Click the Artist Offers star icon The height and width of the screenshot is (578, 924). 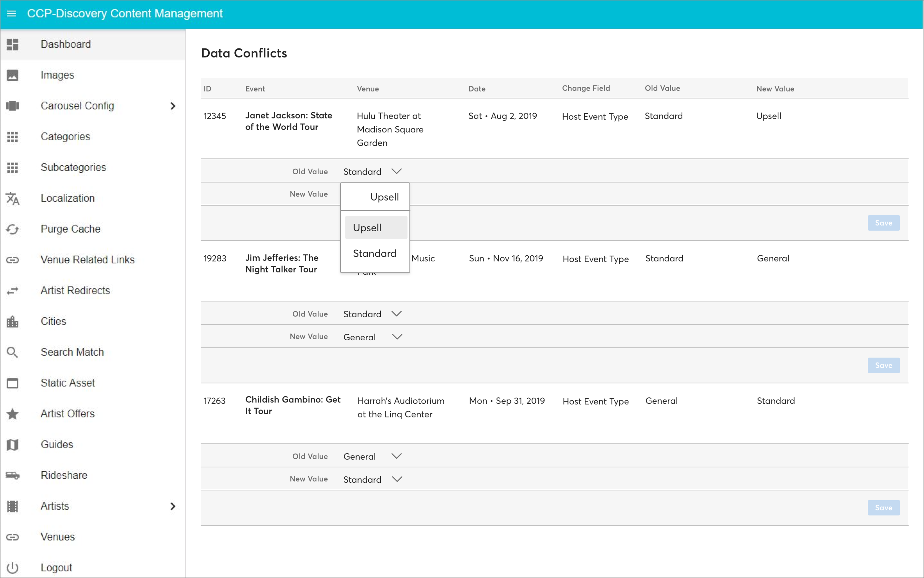pyautogui.click(x=13, y=414)
